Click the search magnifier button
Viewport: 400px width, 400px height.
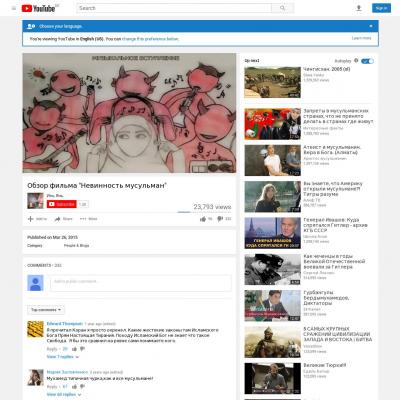[283, 8]
